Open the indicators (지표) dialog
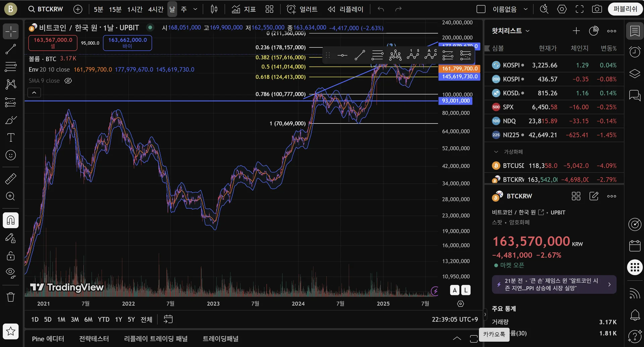The width and height of the screenshot is (644, 347). click(x=244, y=9)
